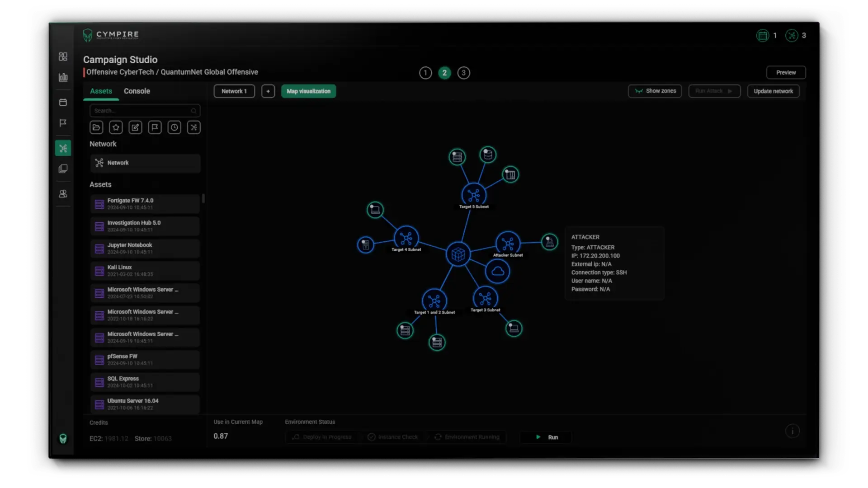Viewport: 868px width, 488px height.
Task: Filter assets by network node icon
Action: point(193,127)
